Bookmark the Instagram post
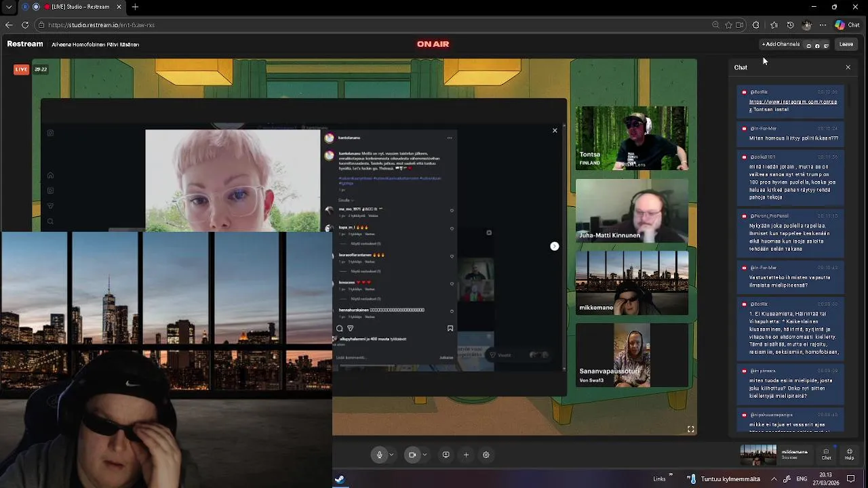 (450, 328)
